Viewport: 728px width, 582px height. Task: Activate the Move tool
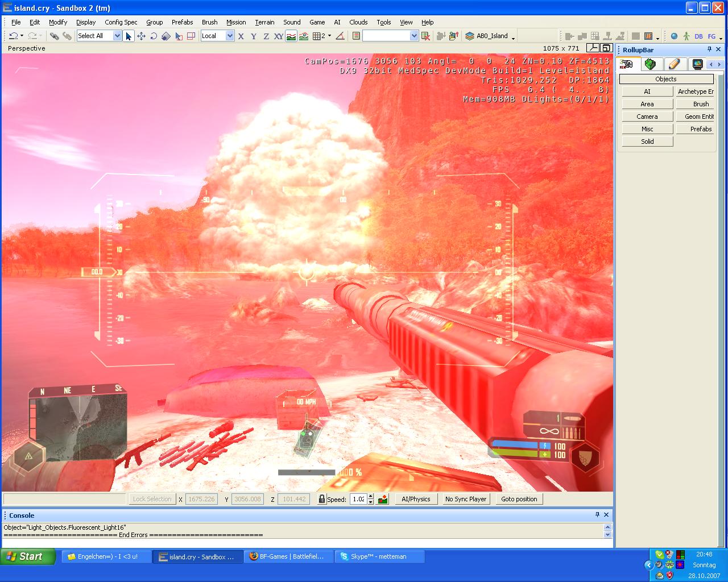click(x=141, y=36)
